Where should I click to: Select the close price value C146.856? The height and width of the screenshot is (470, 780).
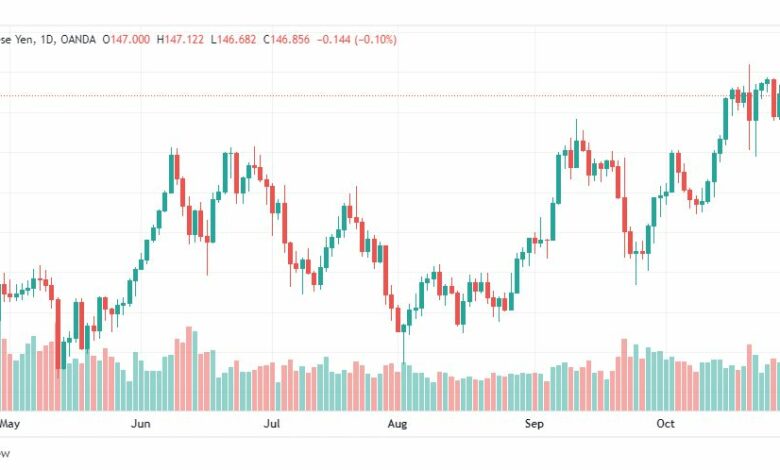(x=287, y=39)
